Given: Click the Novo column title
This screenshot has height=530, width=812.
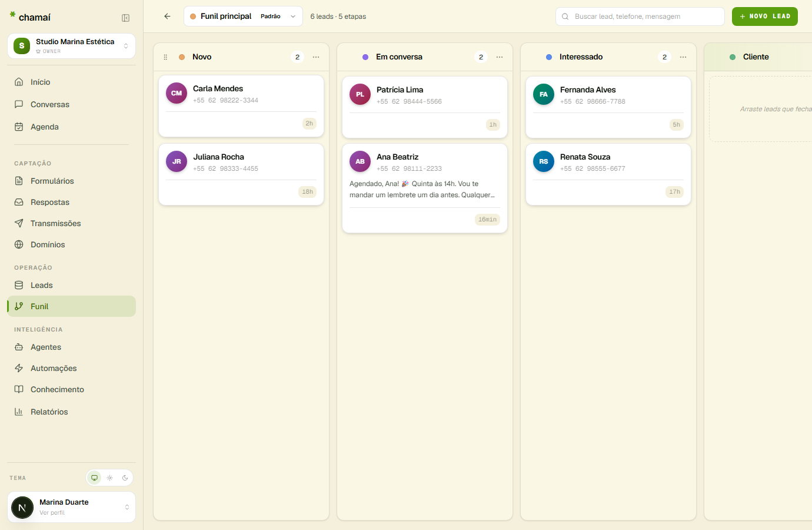Looking at the screenshot, I should [x=202, y=57].
